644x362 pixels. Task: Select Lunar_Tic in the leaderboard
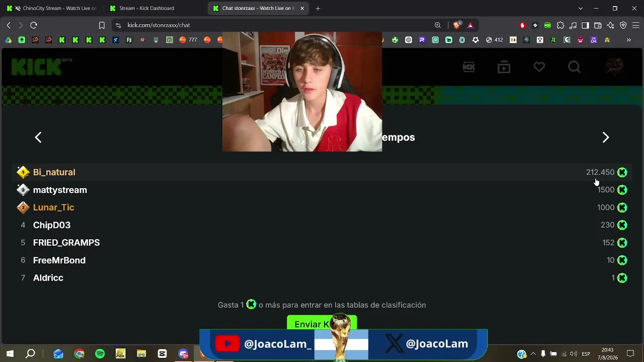point(53,207)
